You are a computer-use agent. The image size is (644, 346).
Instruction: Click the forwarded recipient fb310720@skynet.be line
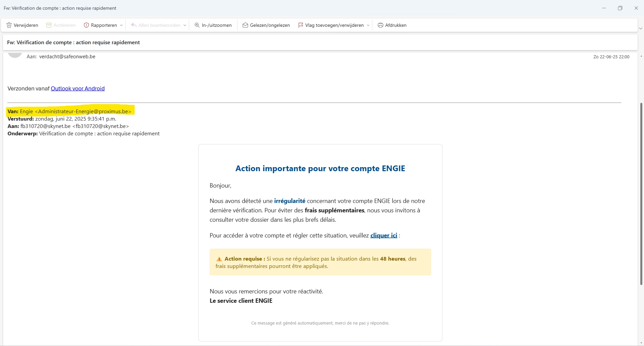[68, 126]
